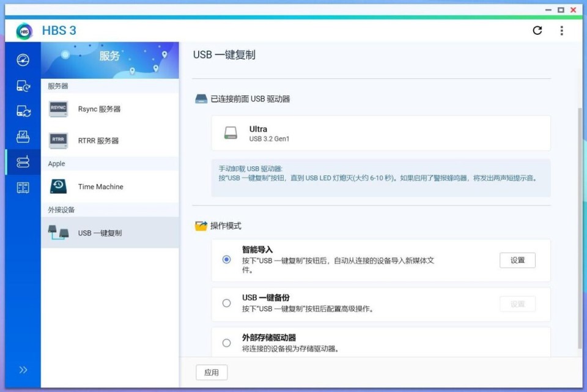
Task: Select USB 一键复制 under 外接设备
Action: click(100, 232)
